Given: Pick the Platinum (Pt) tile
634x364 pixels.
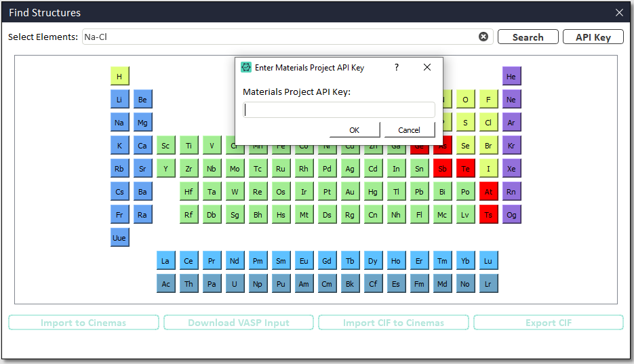Looking at the screenshot, I should (x=327, y=191).
